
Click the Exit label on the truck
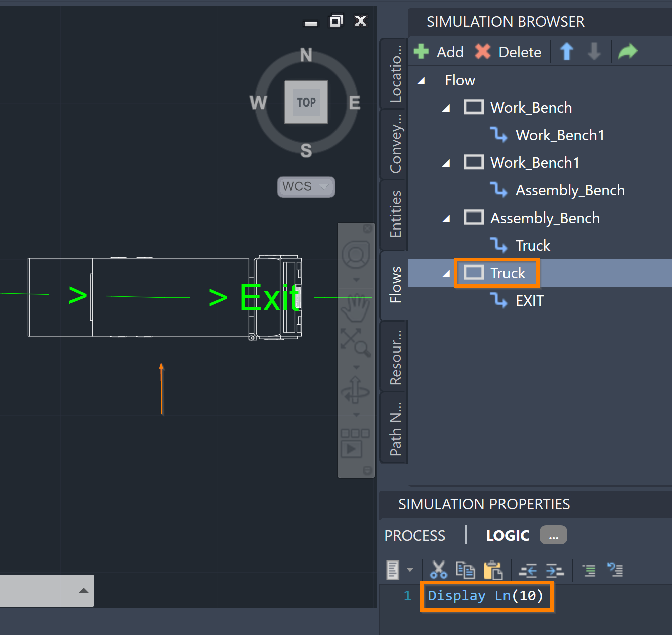270,298
